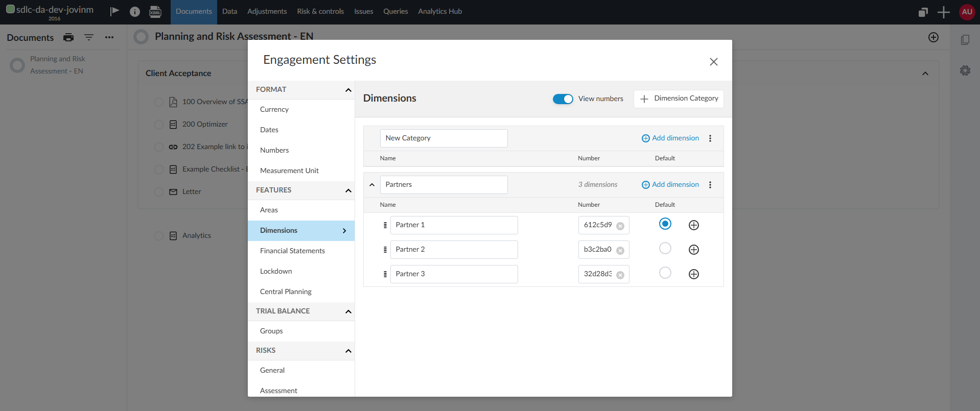Open the Analytics Hub tab
This screenshot has height=411, width=980.
(x=440, y=12)
